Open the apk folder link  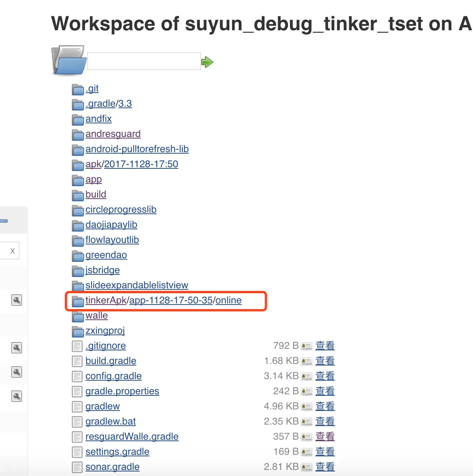(x=93, y=164)
